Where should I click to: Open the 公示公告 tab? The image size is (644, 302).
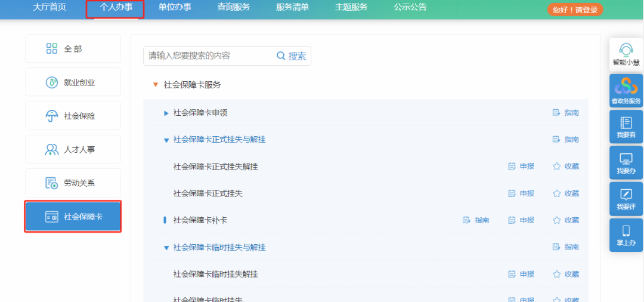pyautogui.click(x=410, y=8)
